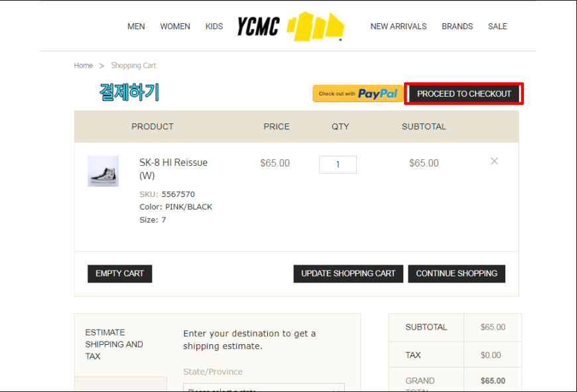The height and width of the screenshot is (392, 577).
Task: Open the SALE menu item
Action: point(497,27)
